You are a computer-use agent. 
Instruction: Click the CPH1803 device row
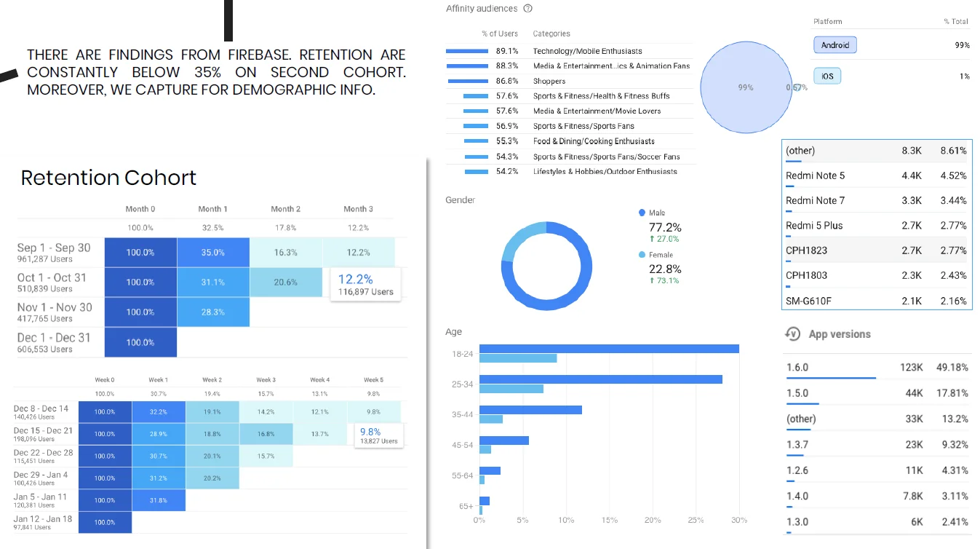[876, 275]
